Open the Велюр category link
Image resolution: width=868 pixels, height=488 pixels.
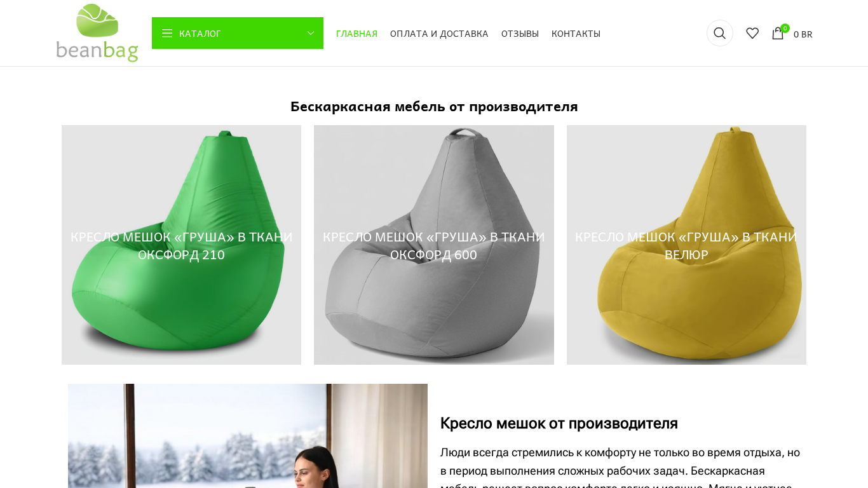[686, 245]
